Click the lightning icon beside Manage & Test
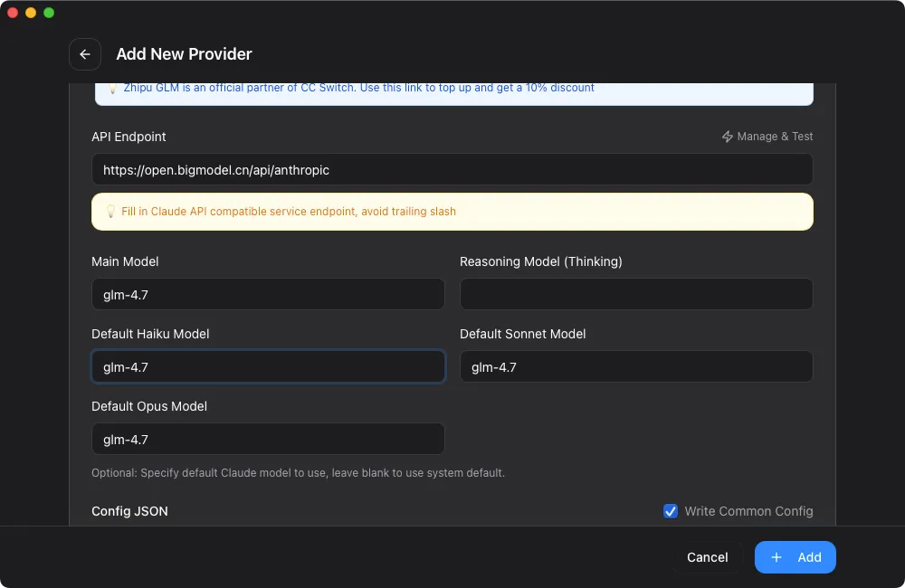905x588 pixels. (727, 137)
